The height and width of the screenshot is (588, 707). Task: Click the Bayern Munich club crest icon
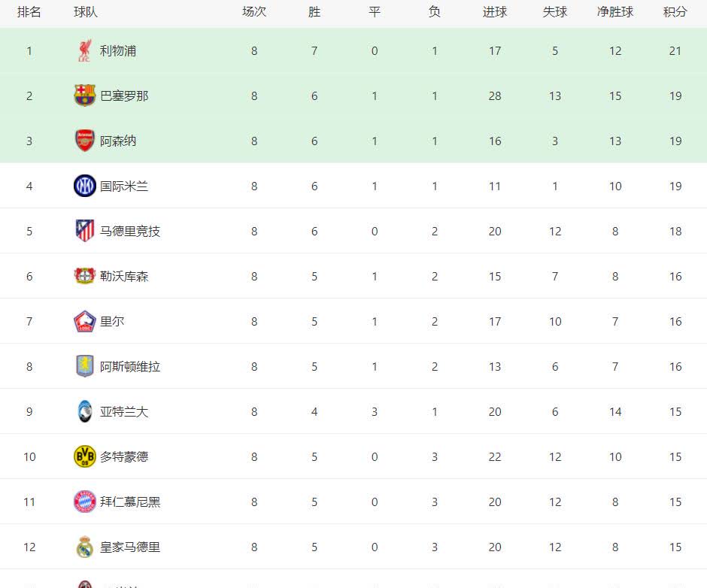pos(84,502)
